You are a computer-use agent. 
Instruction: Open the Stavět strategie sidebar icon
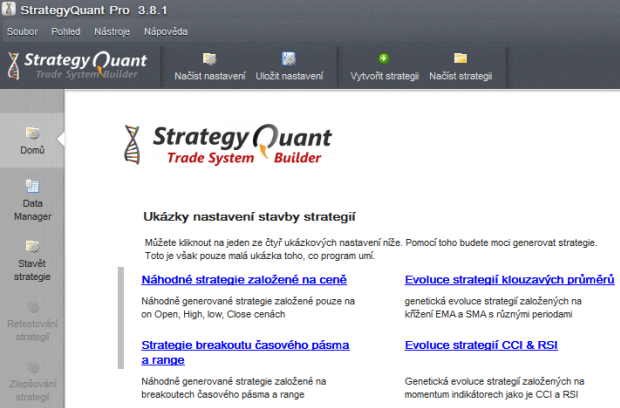(x=32, y=246)
